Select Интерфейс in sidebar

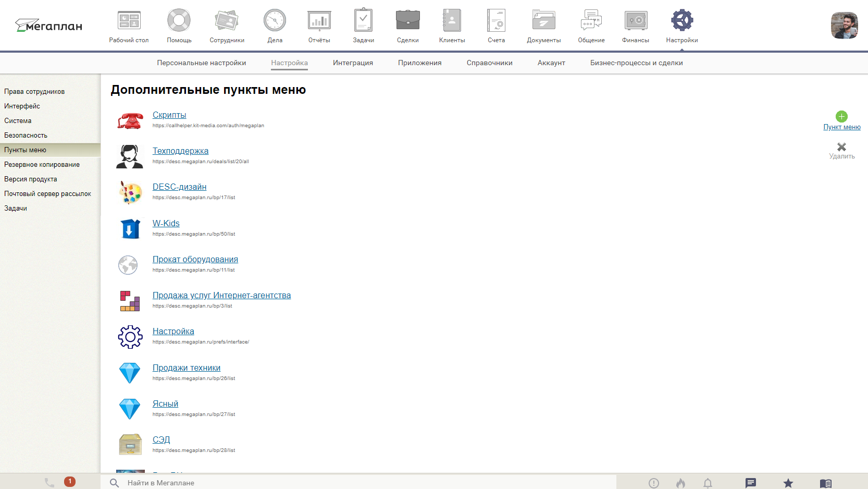[50, 106]
